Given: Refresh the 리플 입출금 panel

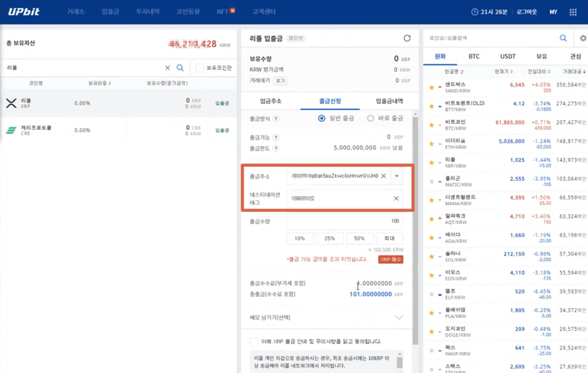Looking at the screenshot, I should point(407,38).
